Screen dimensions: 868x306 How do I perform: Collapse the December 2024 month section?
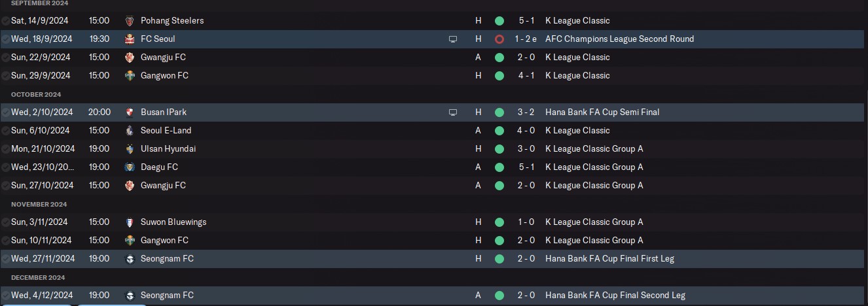tap(38, 277)
